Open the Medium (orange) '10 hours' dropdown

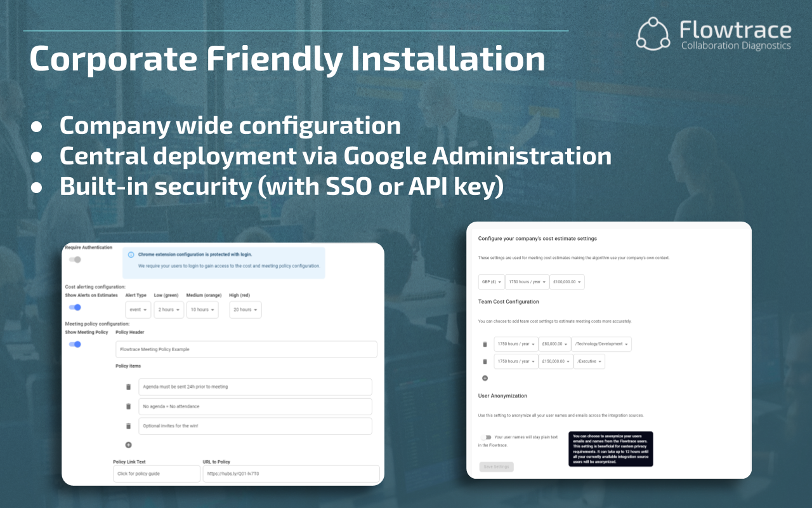[x=202, y=310]
